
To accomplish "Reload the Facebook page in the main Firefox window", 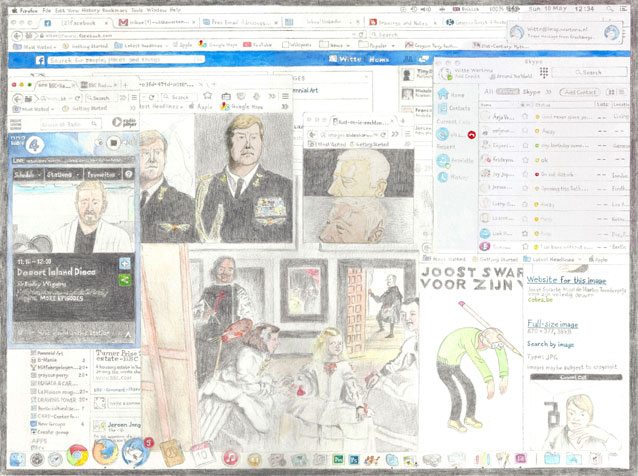I will tap(361, 35).
